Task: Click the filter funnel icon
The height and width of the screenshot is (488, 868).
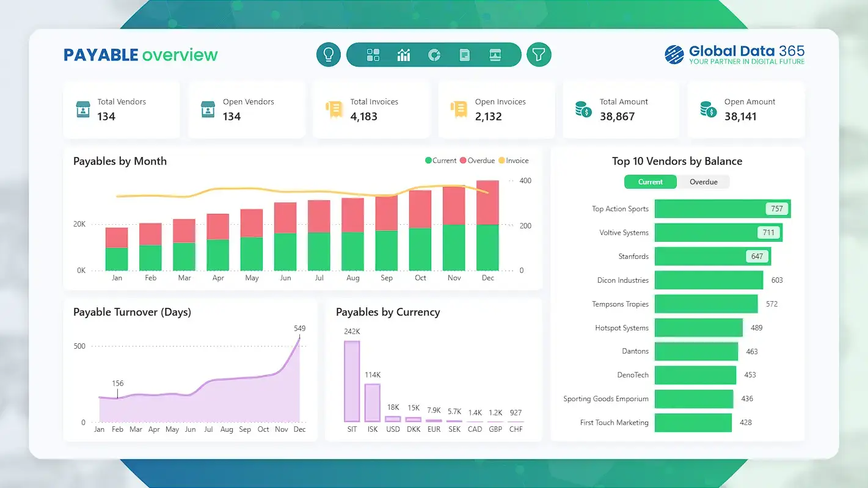Action: click(x=539, y=54)
